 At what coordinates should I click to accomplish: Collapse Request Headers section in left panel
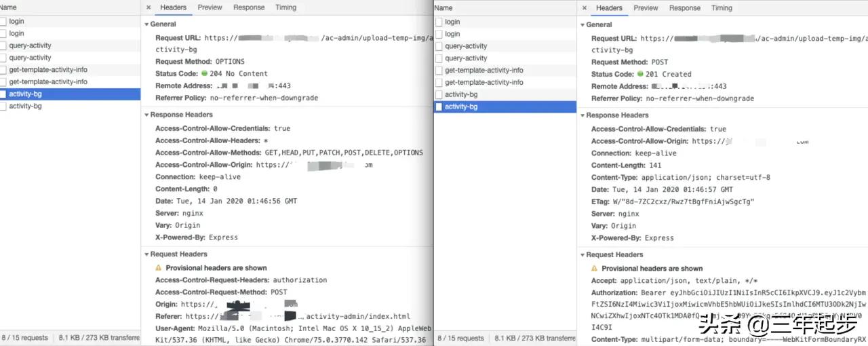pos(147,254)
